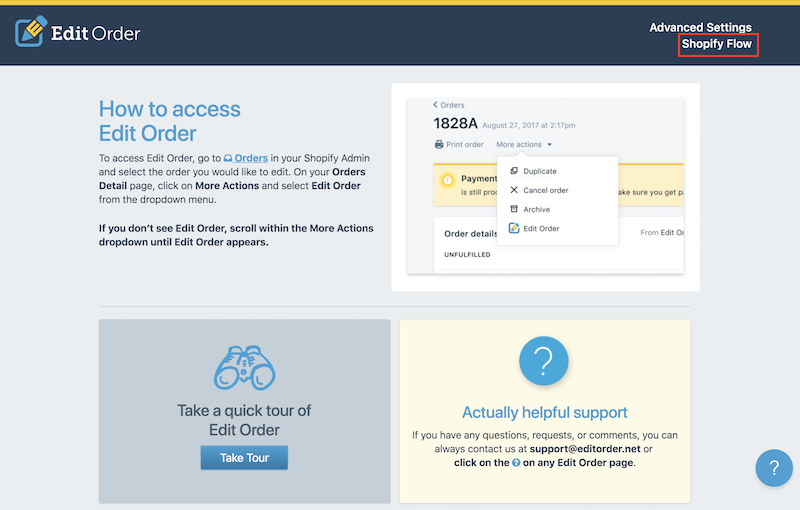Click the Orders inbox icon beside the Orders link
Screen dimensions: 800x510
tap(228, 159)
